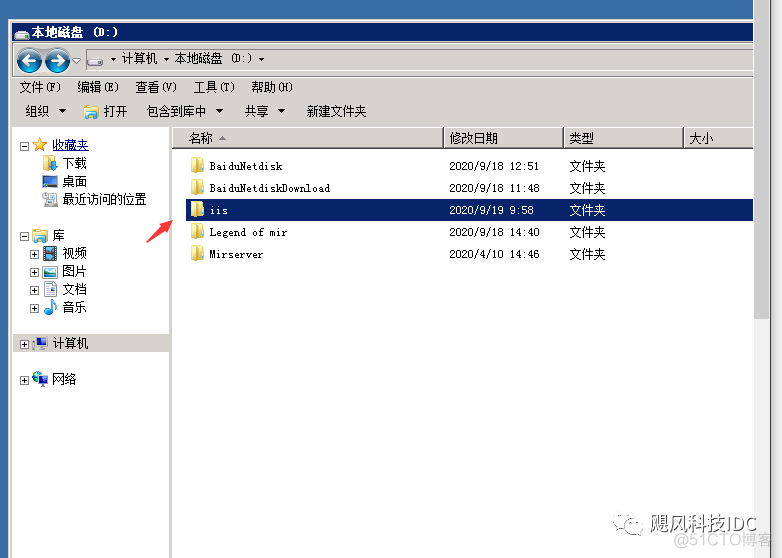Expand the 音乐 library node
The image size is (782, 558).
34,308
